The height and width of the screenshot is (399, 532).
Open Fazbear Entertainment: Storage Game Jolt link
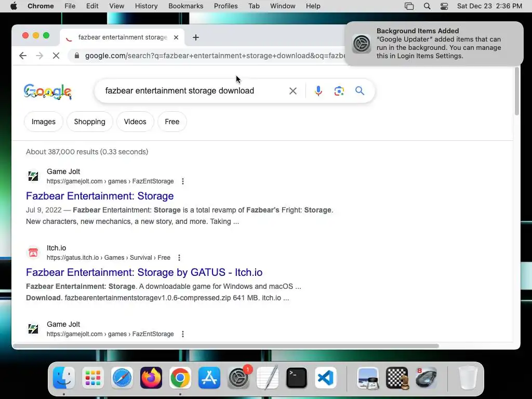100,196
